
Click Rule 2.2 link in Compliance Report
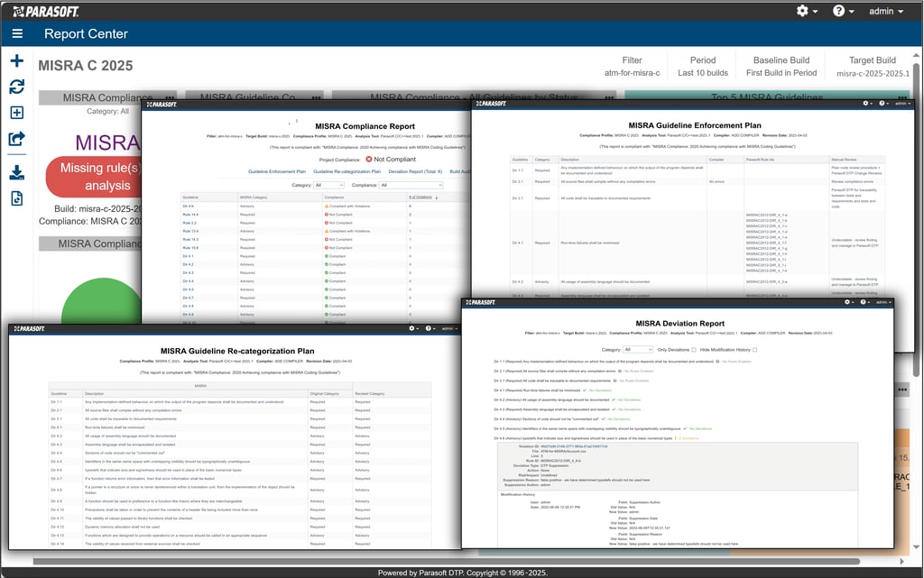(x=189, y=223)
